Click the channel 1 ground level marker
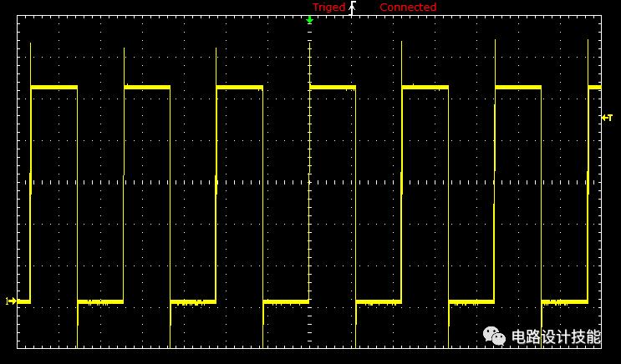 pyautogui.click(x=11, y=301)
